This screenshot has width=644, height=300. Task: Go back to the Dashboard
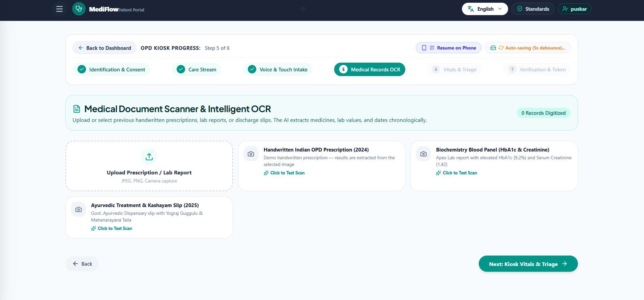point(105,48)
